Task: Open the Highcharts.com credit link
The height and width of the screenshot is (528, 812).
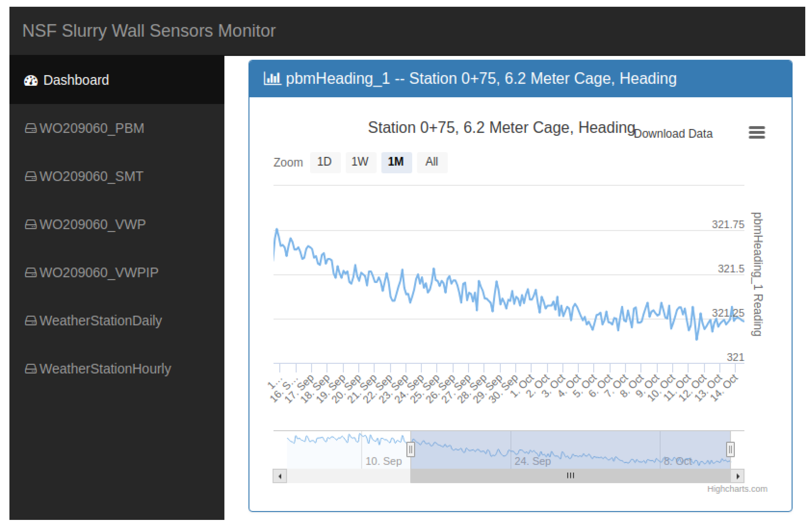Action: [737, 489]
